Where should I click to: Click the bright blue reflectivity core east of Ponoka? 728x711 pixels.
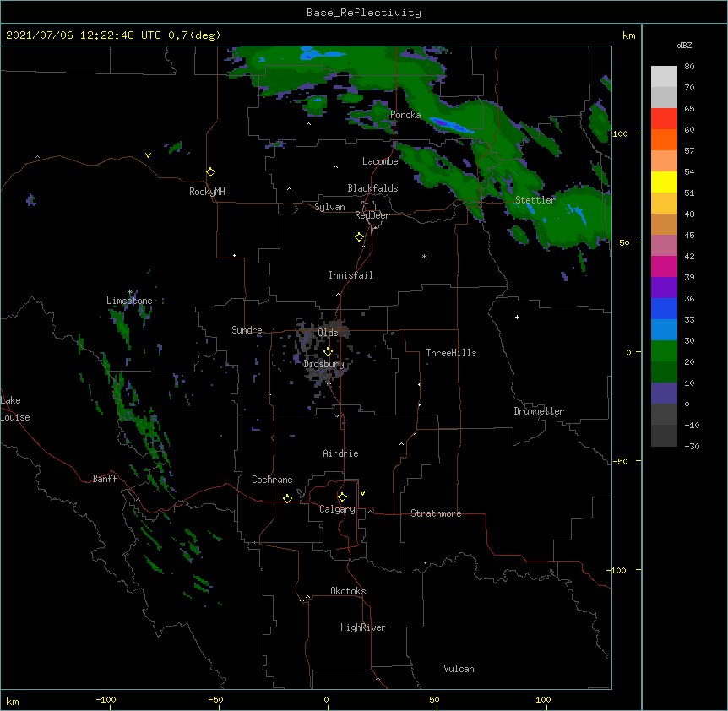click(451, 124)
